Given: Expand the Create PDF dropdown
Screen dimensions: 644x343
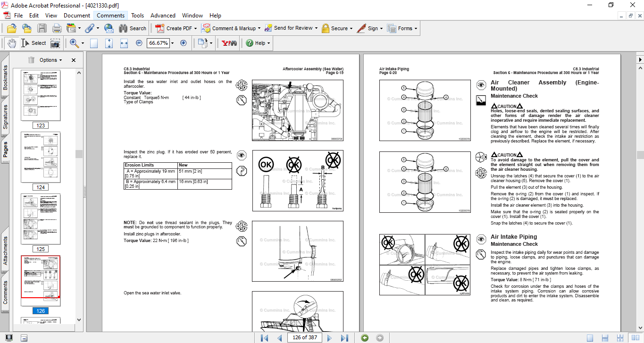Looking at the screenshot, I should 195,28.
